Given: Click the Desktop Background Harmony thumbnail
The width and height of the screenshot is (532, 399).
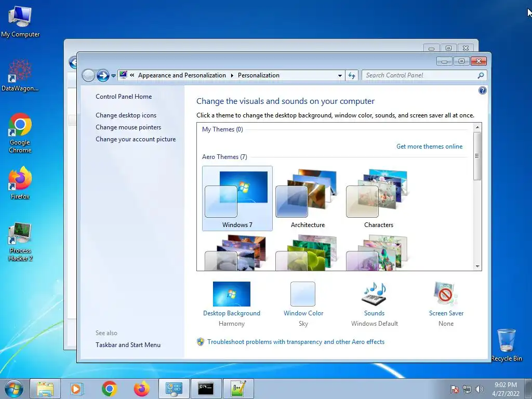Looking at the screenshot, I should coord(231,294).
